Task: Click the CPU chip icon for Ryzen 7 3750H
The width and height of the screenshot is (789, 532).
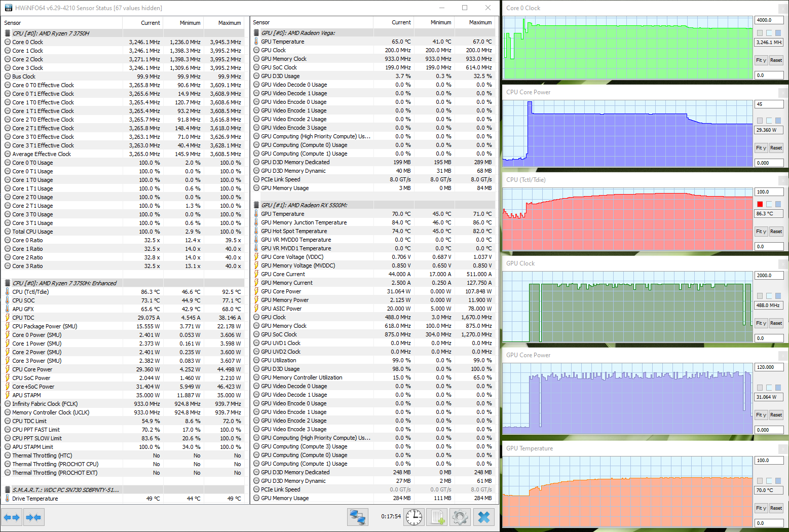Action: pos(8,33)
